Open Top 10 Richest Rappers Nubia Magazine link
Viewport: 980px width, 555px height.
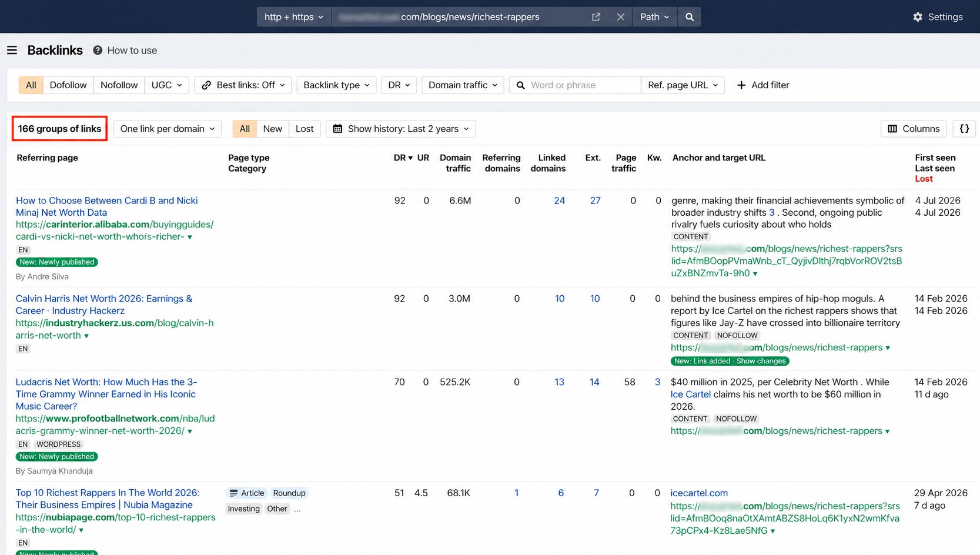(x=107, y=499)
